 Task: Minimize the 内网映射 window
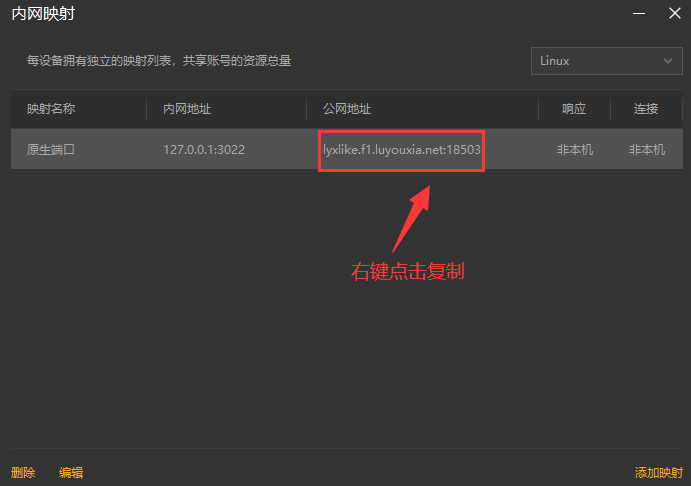(639, 14)
